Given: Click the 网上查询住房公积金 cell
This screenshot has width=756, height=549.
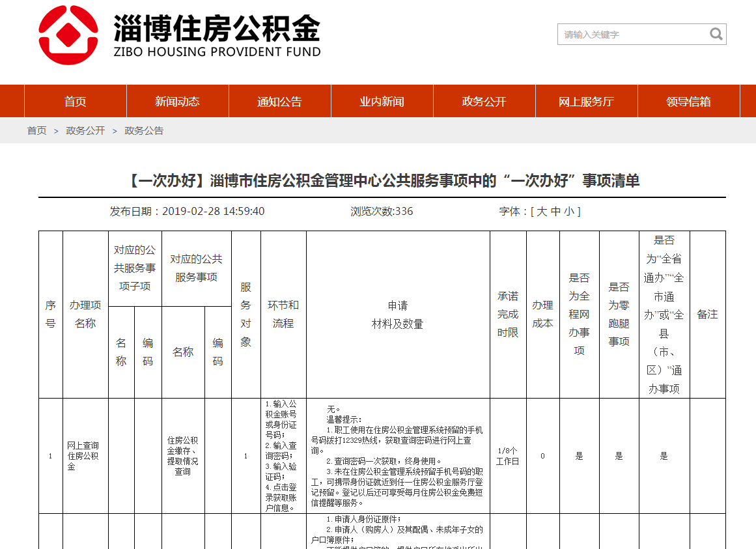Looking at the screenshot, I should click(85, 456).
